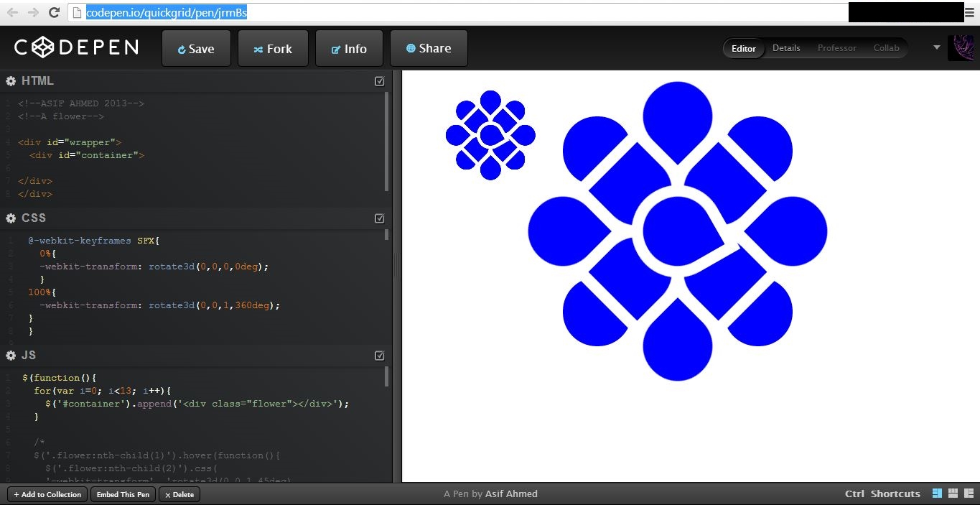Click the Ctrl label in footer
Viewport: 980px width, 505px height.
coord(854,494)
